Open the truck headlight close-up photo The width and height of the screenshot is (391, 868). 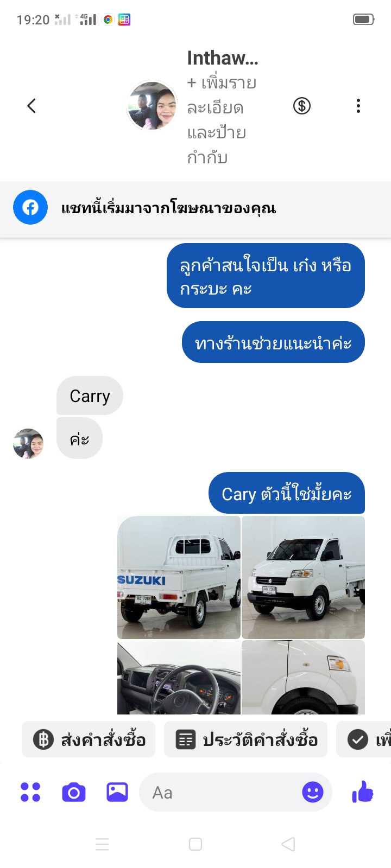point(303,677)
